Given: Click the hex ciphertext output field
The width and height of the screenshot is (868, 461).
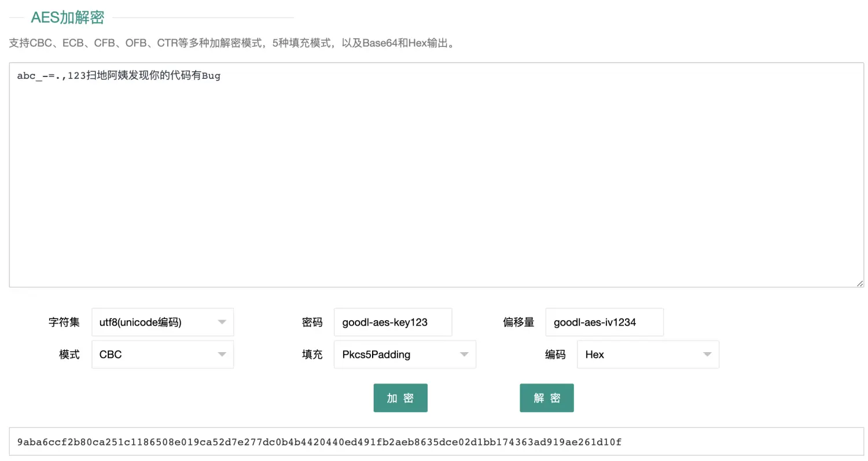Looking at the screenshot, I should coord(436,442).
